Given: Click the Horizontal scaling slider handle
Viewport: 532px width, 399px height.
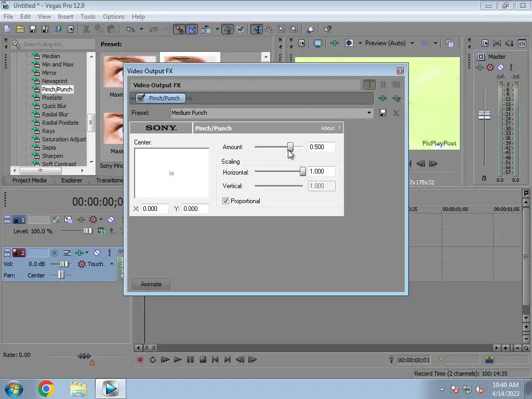Looking at the screenshot, I should [x=303, y=171].
